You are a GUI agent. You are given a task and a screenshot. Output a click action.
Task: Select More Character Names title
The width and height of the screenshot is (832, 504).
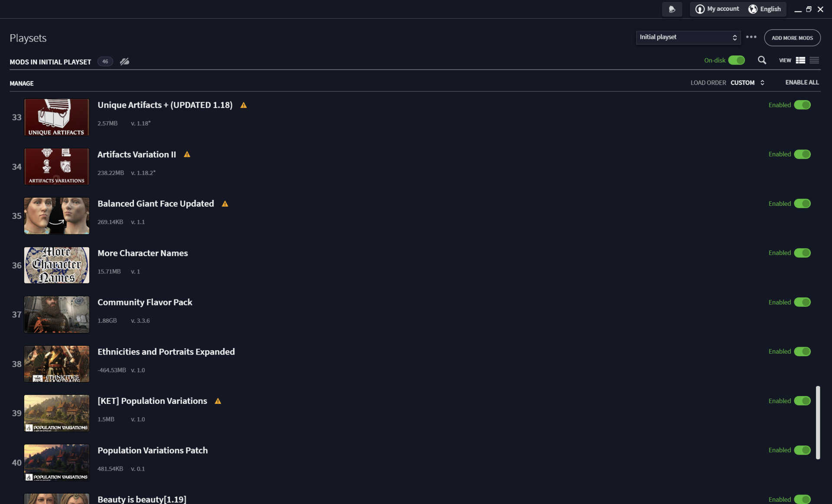(x=143, y=253)
